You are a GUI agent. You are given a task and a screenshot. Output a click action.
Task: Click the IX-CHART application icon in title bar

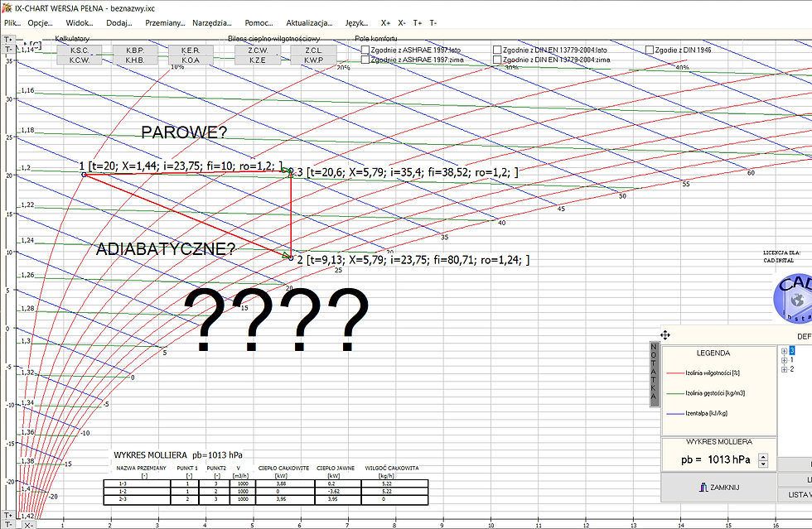(7, 7)
